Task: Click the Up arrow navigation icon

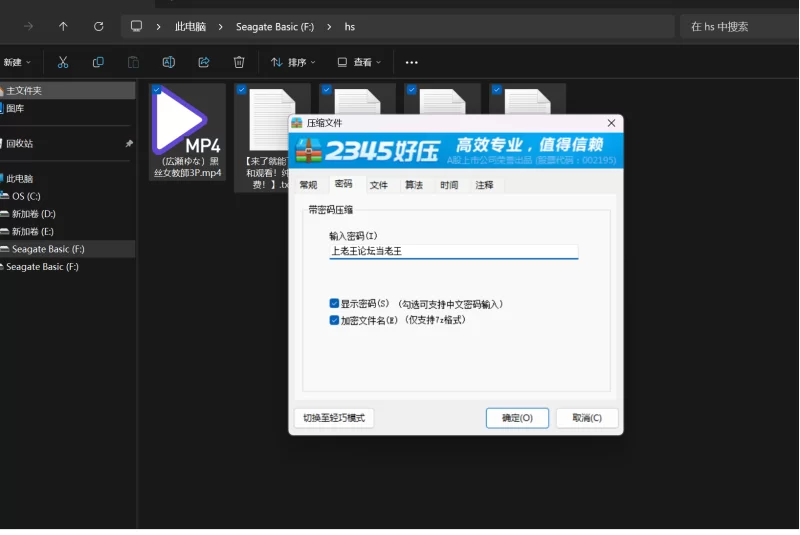Action: tap(63, 26)
